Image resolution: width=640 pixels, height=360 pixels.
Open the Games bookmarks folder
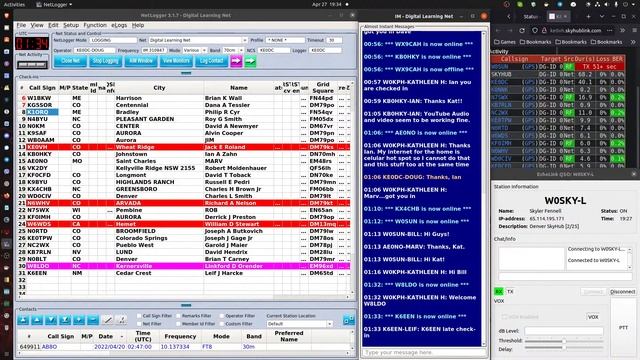pos(505,42)
